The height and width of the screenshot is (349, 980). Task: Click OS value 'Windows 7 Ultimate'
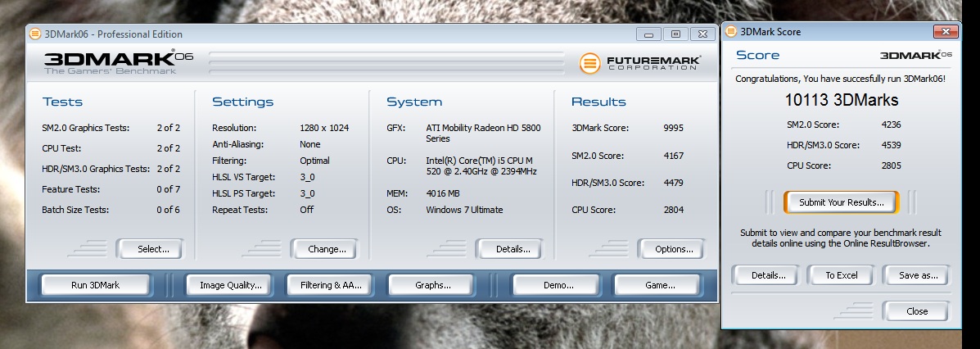464,211
